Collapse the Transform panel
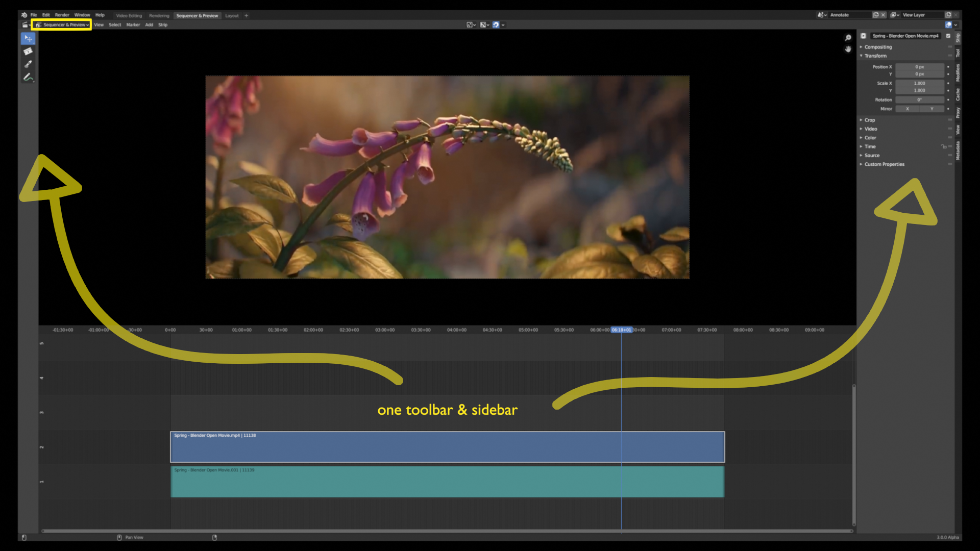This screenshot has height=551, width=980. tap(874, 56)
